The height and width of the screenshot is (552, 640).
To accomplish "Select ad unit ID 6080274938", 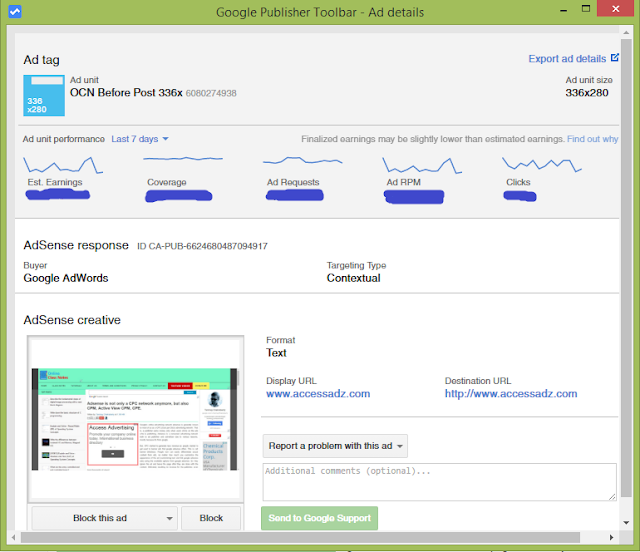I will tap(211, 93).
